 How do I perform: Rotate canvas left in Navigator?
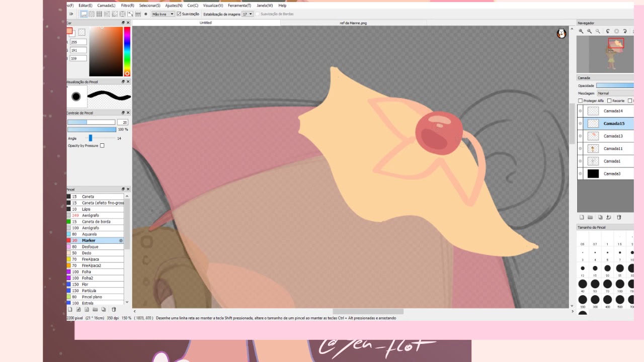click(608, 31)
